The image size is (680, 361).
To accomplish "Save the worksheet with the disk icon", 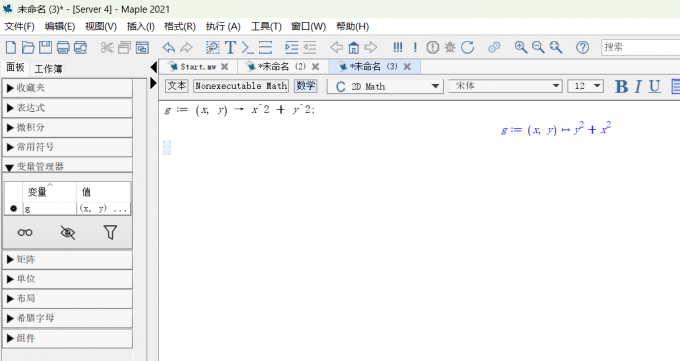I will click(46, 47).
